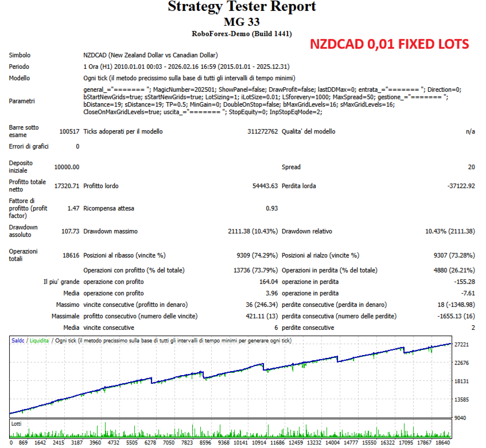Select the Modello label

point(19,78)
